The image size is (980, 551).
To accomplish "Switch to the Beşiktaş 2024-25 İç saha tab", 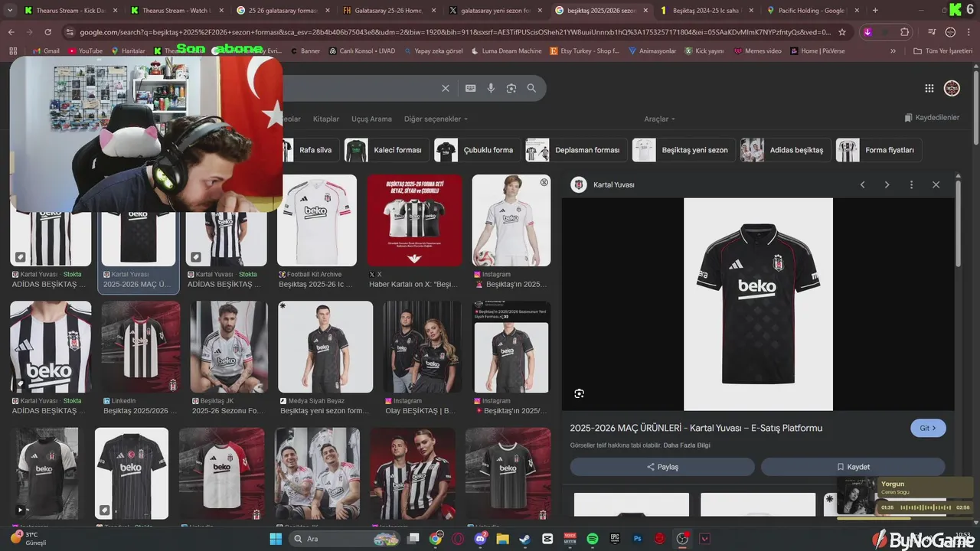I will (706, 11).
